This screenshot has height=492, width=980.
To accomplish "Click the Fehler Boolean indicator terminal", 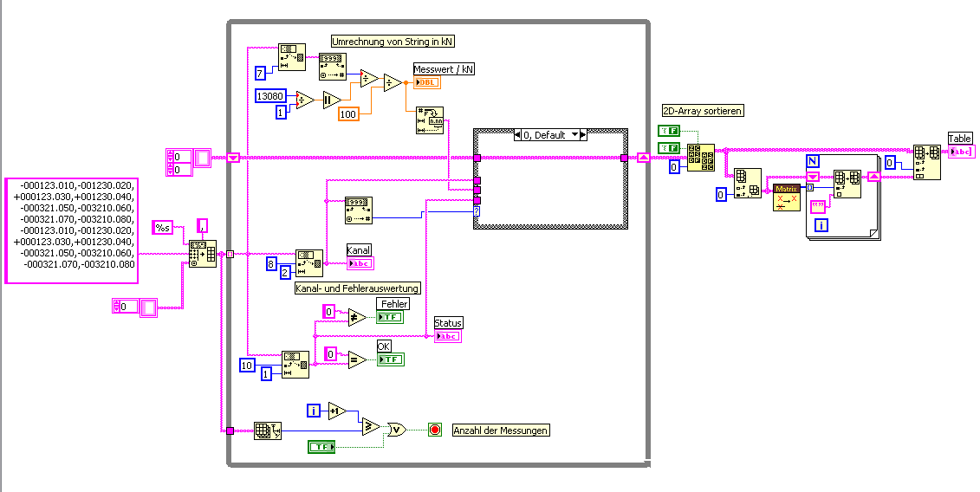I will [390, 317].
